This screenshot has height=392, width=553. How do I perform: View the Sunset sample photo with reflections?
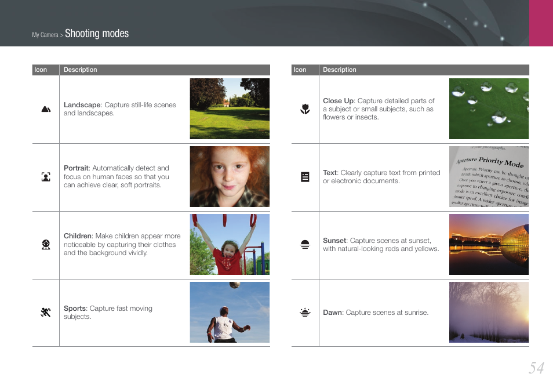coord(489,244)
